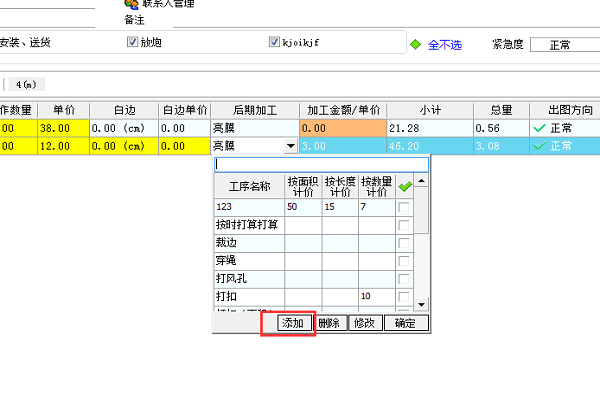This screenshot has height=400, width=600.
Task: Click the length price 15 cell
Action: [x=340, y=207]
